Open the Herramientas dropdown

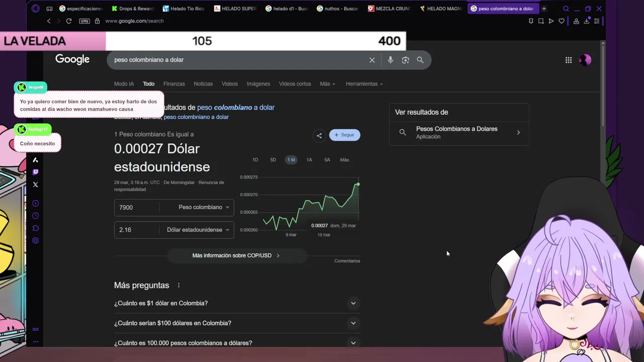point(364,84)
